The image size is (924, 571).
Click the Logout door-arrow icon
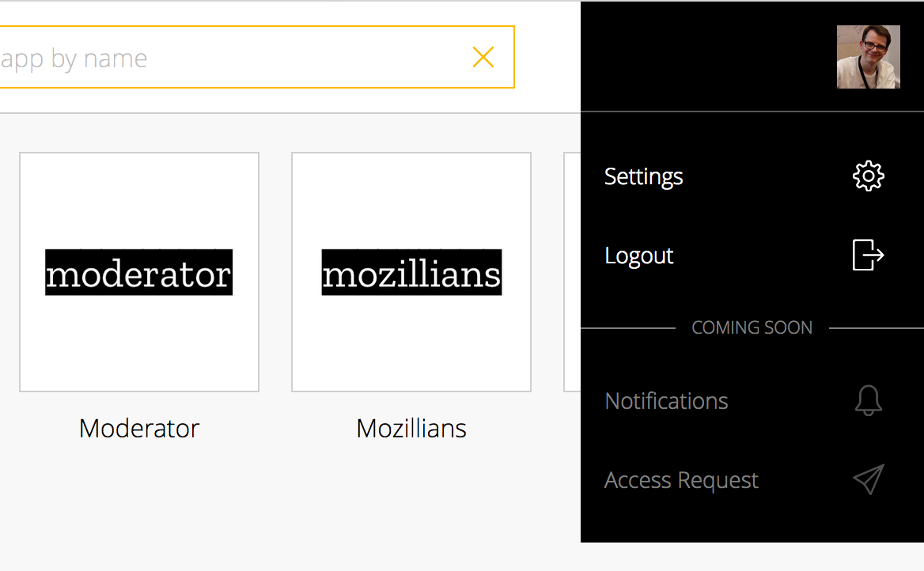point(868,255)
